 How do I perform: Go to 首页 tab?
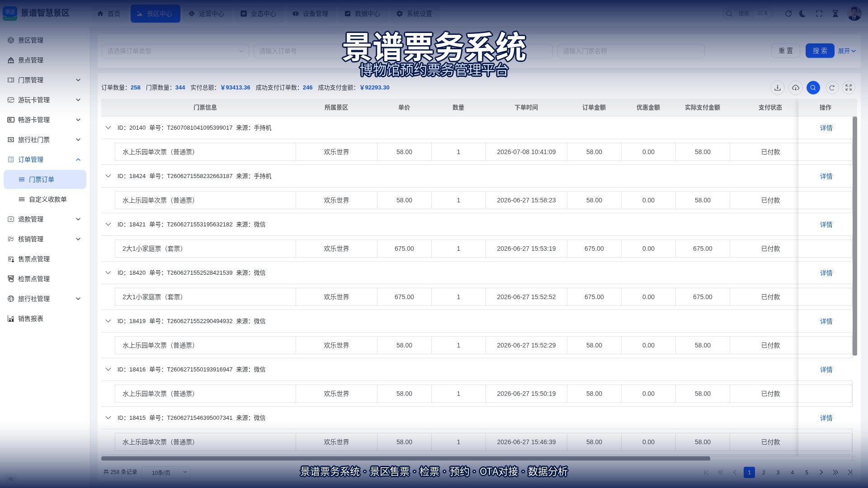coord(109,14)
